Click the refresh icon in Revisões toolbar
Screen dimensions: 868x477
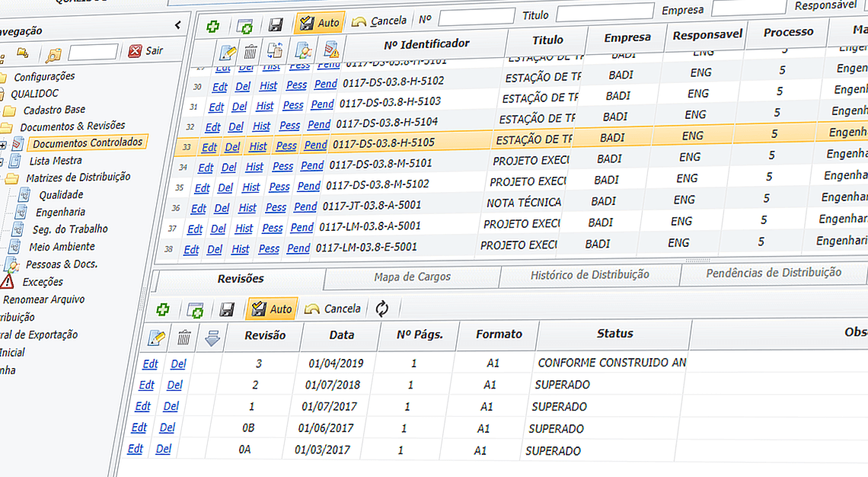[x=384, y=308]
